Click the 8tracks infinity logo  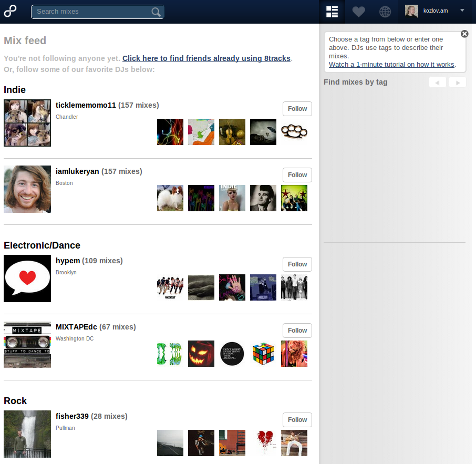[11, 11]
